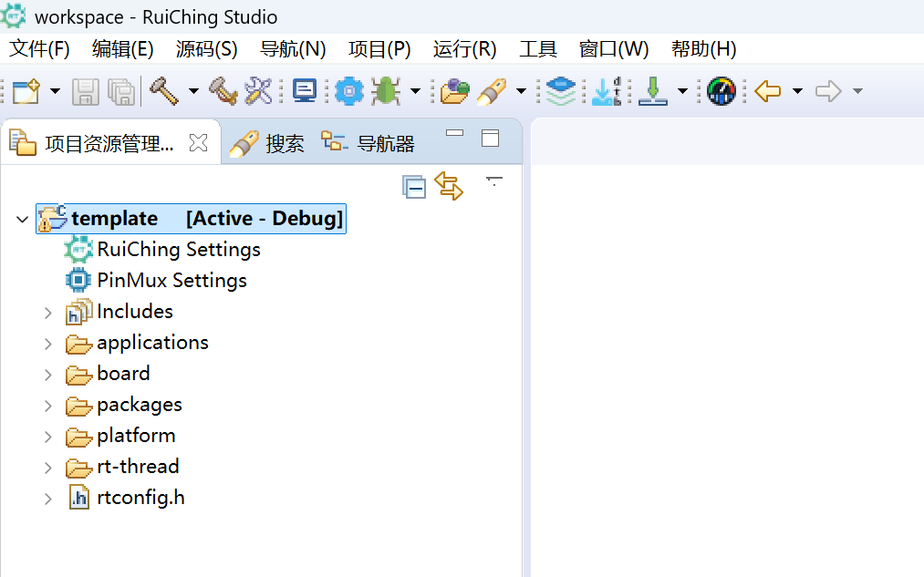This screenshot has height=577, width=924.
Task: Click the blue gear settings toolbar icon
Action: click(x=348, y=90)
